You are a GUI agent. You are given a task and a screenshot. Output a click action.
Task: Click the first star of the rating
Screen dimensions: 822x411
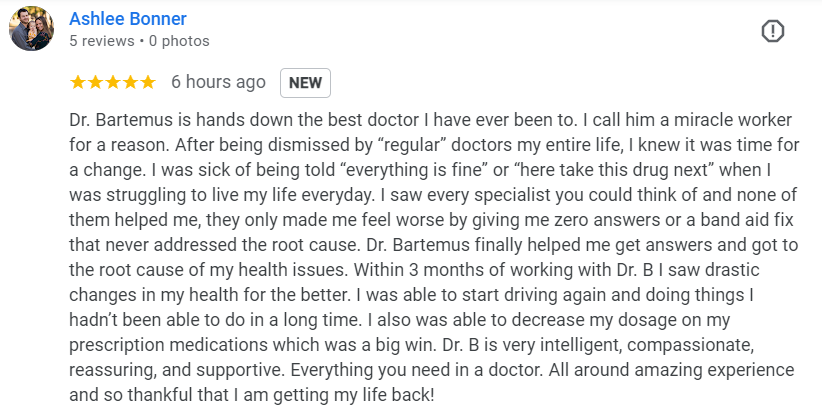click(78, 82)
